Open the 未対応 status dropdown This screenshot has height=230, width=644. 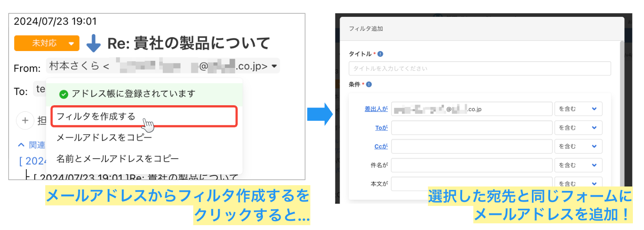click(47, 44)
